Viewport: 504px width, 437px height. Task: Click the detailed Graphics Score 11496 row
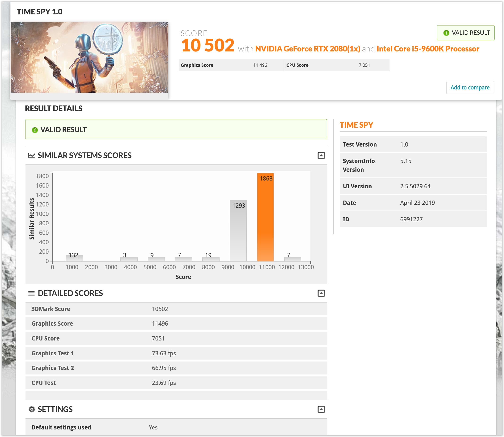pos(176,324)
